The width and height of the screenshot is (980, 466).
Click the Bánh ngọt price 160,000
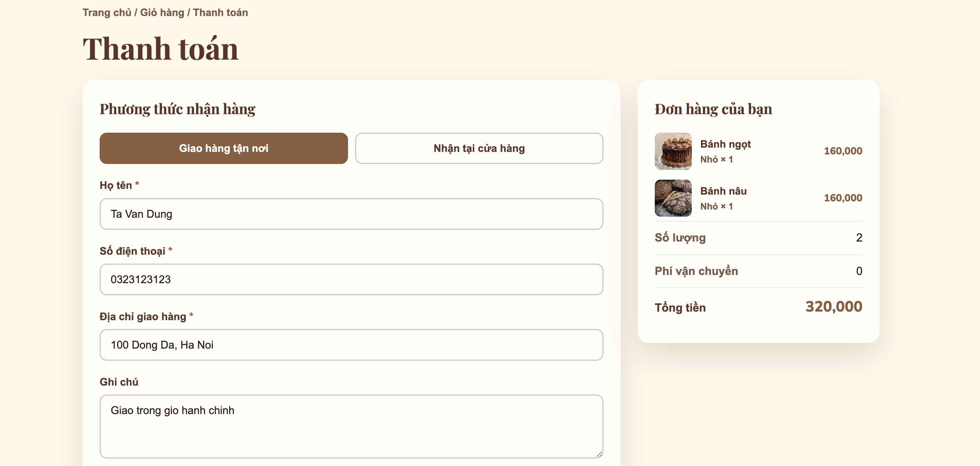click(x=843, y=151)
